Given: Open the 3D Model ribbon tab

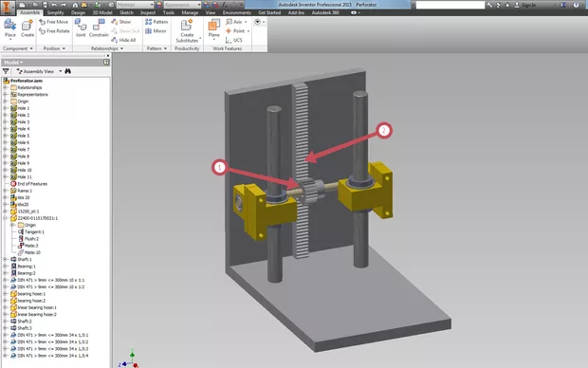Looking at the screenshot, I should (102, 12).
